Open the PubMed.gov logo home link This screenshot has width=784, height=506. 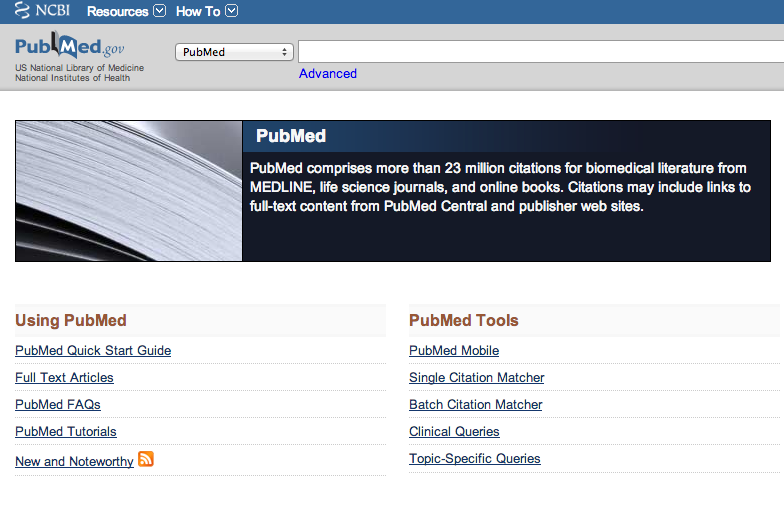[x=70, y=46]
